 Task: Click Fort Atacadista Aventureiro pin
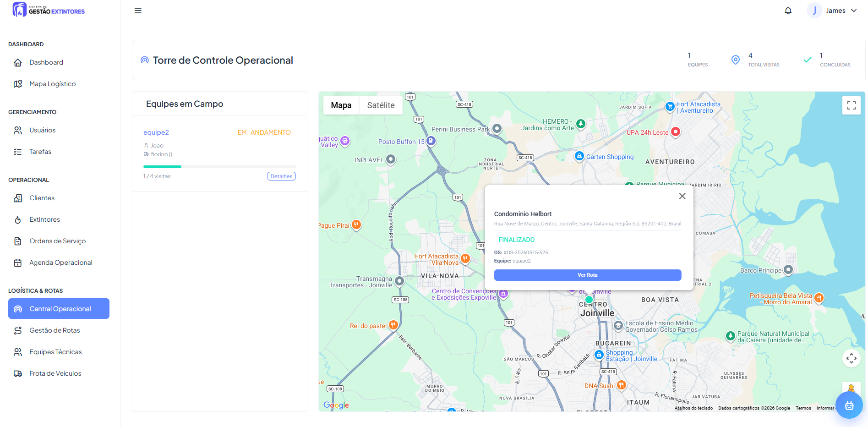pyautogui.click(x=670, y=106)
